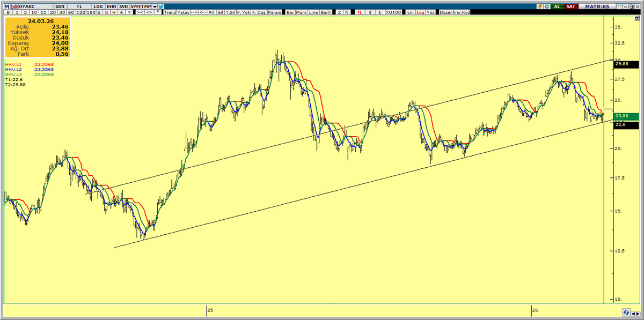Select the B period button
This screenshot has width=644, height=320.
(8, 12)
